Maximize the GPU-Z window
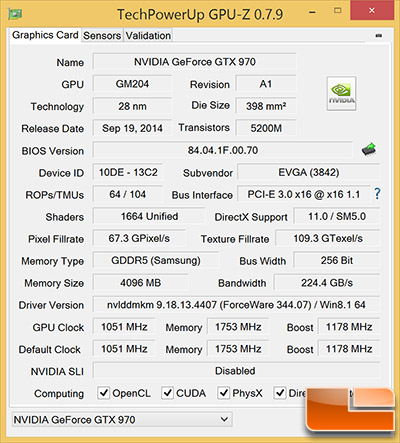Viewport: 400px width, 443px height. [x=338, y=11]
